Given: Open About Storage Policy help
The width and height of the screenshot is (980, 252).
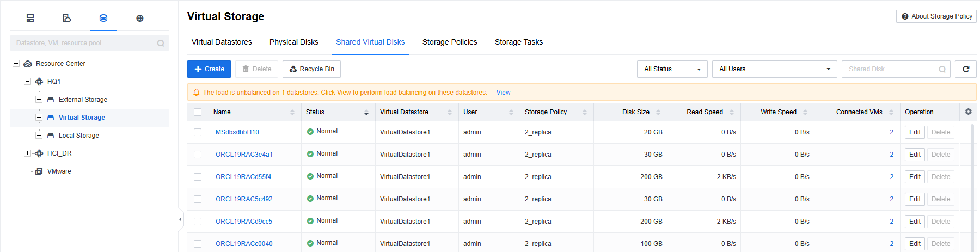Looking at the screenshot, I should click(936, 16).
